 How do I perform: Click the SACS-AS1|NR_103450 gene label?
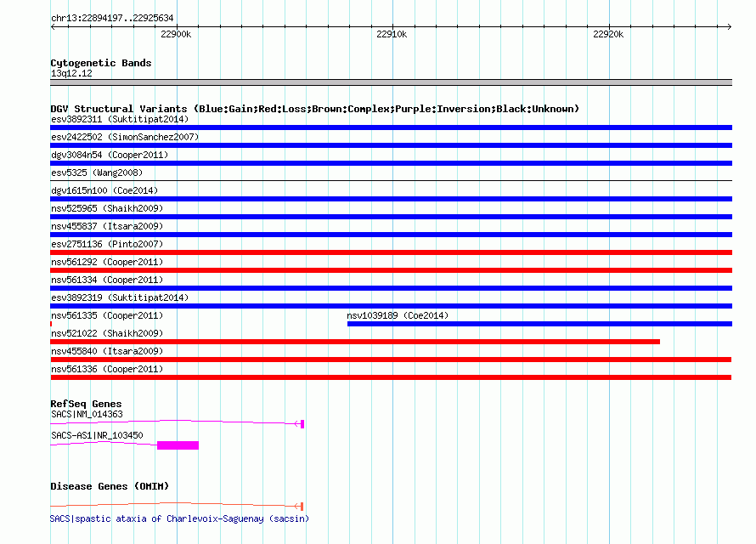pos(97,435)
